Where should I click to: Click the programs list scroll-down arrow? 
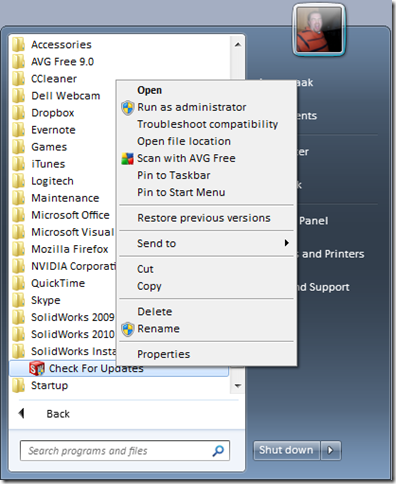pyautogui.click(x=238, y=386)
